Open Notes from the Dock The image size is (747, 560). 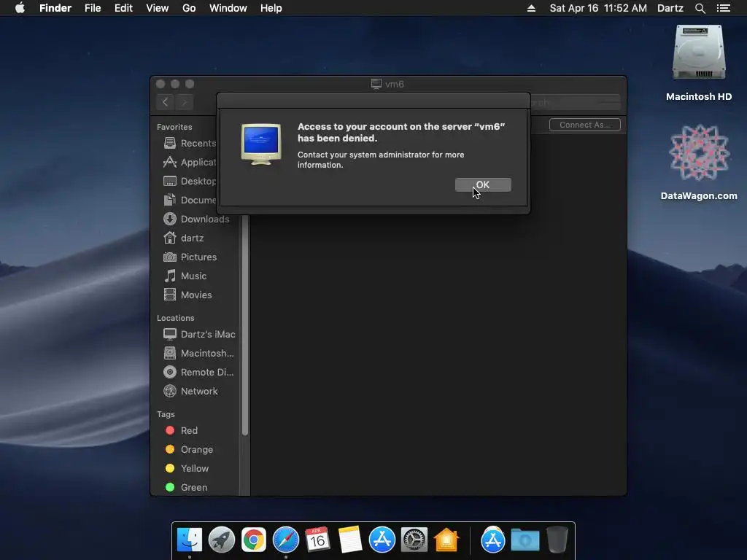point(349,540)
